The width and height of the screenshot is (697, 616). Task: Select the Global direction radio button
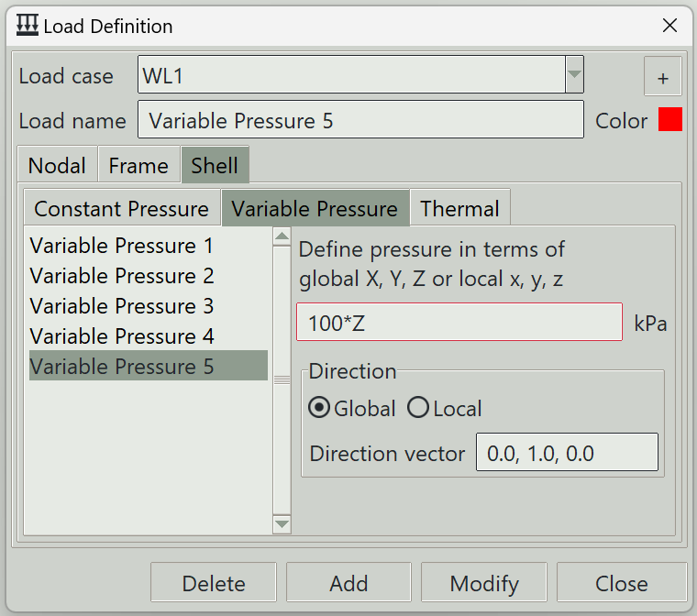pos(319,408)
